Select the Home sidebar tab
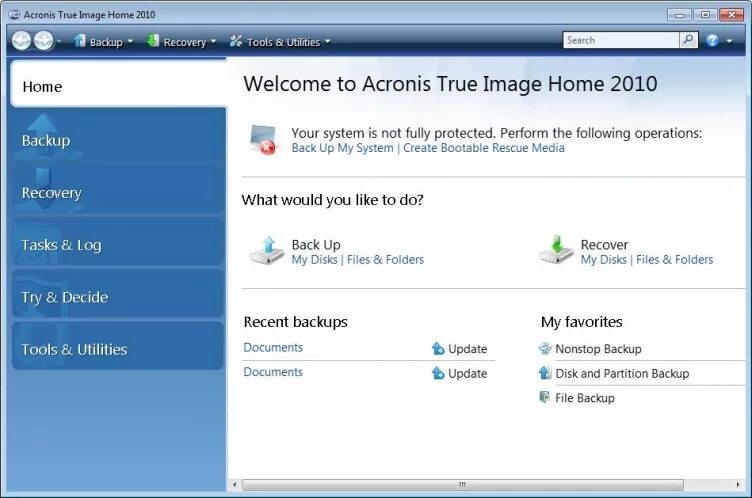 tap(118, 83)
